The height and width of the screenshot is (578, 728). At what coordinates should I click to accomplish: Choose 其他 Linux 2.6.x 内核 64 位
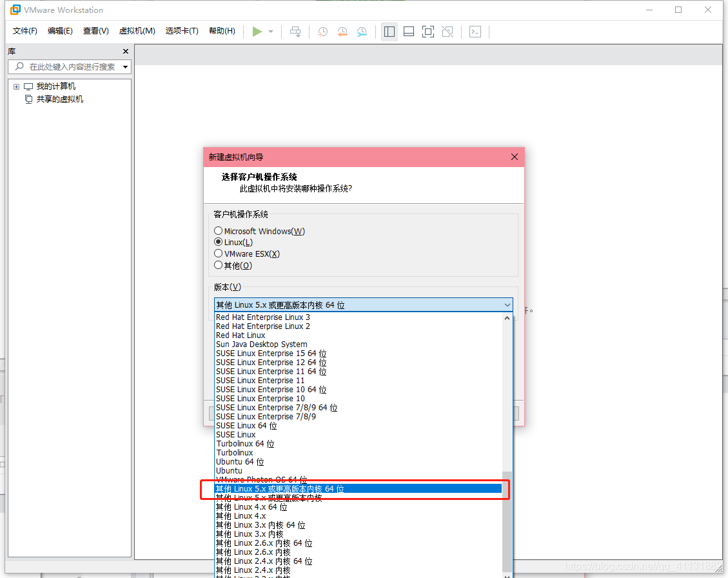(x=358, y=543)
